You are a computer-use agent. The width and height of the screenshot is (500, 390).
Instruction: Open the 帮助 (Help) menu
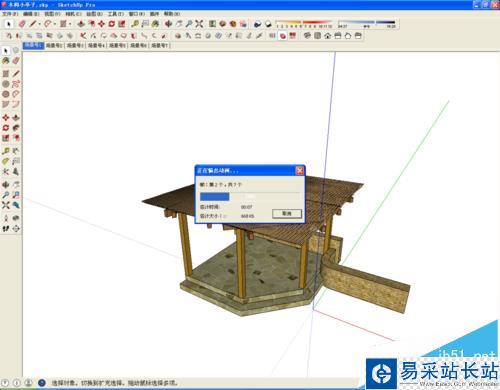click(x=172, y=14)
